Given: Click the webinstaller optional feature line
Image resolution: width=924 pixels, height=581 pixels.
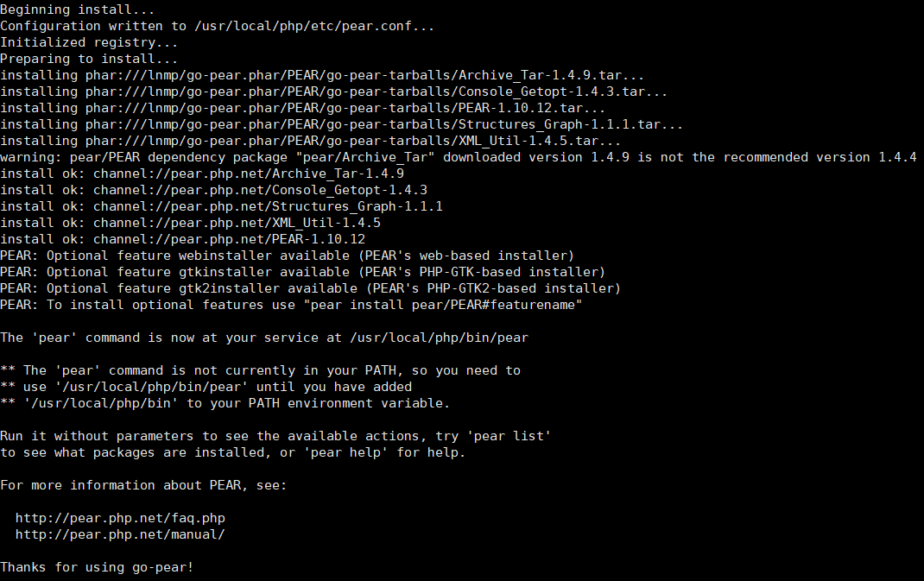Looking at the screenshot, I should point(287,256).
